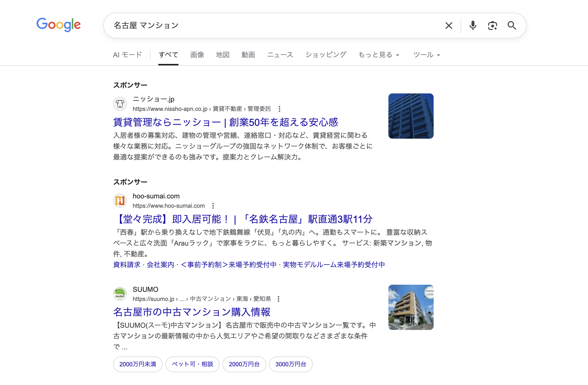Go to the Google logo homepage
The width and height of the screenshot is (588, 385).
(59, 25)
